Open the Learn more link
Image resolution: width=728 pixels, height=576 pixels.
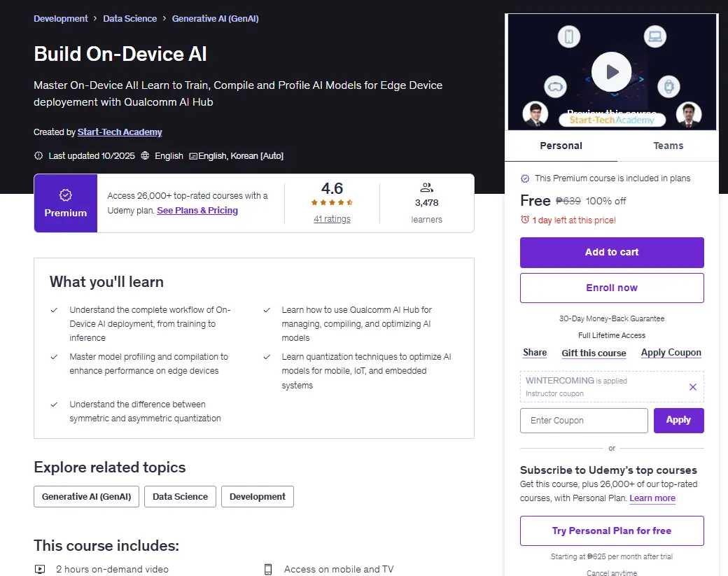tap(652, 498)
